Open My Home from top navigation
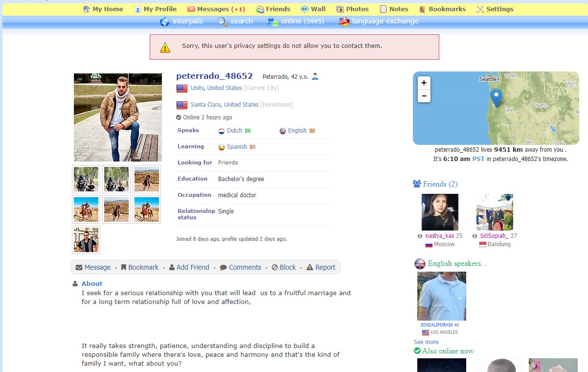 pyautogui.click(x=103, y=9)
